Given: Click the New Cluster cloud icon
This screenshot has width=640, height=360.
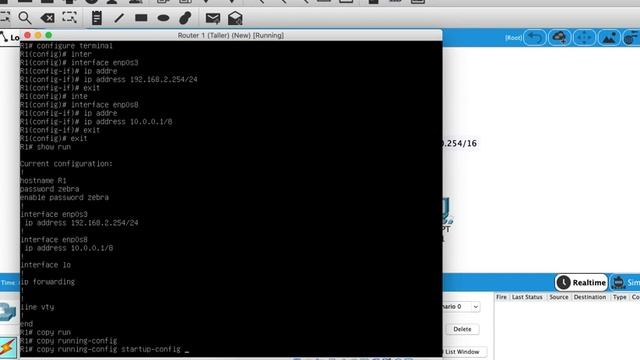Looking at the screenshot, I should click(560, 38).
